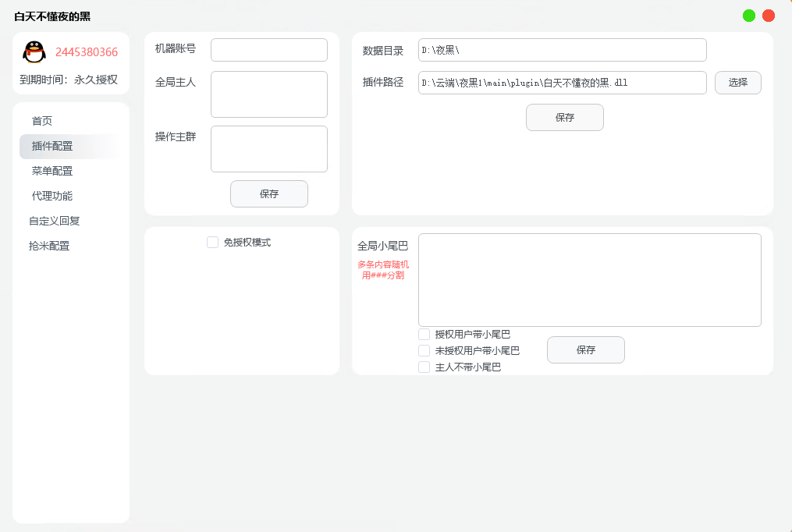Image resolution: width=792 pixels, height=532 pixels.
Task: Open the 菜单配置 menu configuration page
Action: 50,171
